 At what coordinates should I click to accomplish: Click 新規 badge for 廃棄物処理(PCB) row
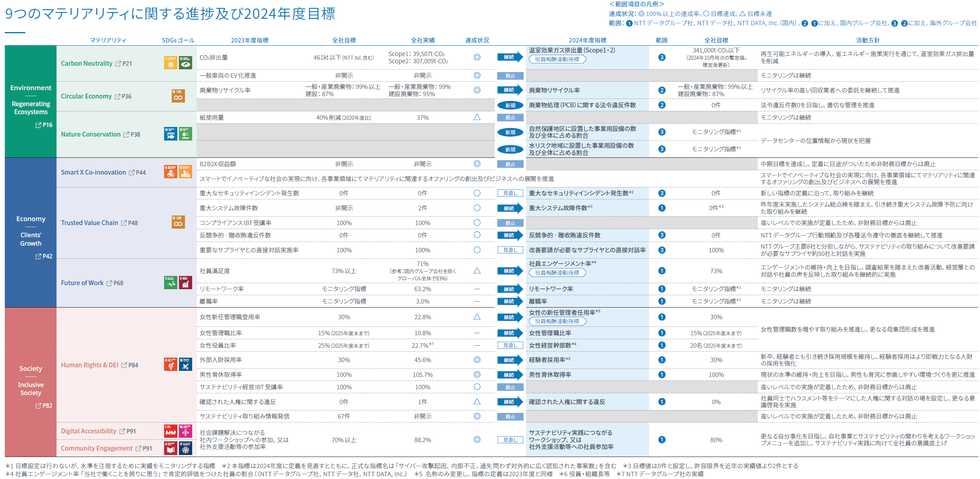pos(510,105)
